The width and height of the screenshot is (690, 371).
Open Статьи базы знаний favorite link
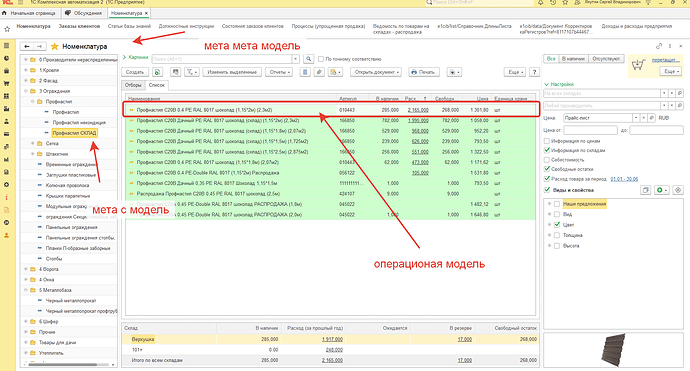pyautogui.click(x=129, y=26)
